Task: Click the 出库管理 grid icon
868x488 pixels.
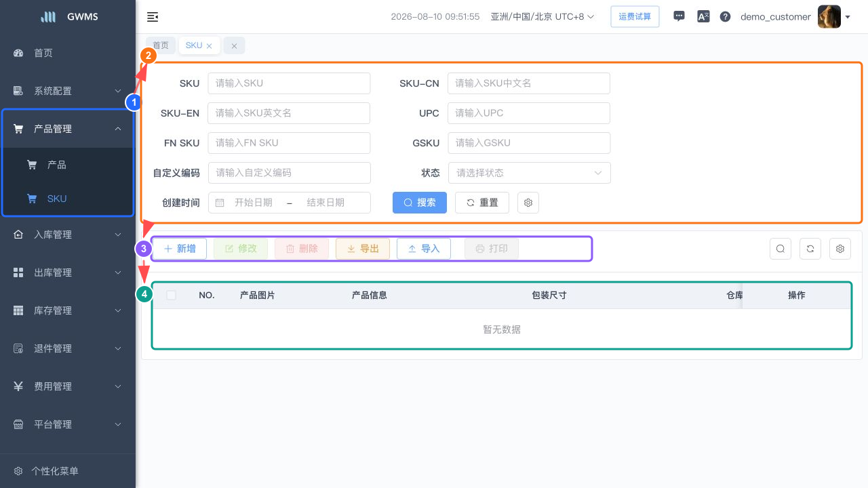Action: coord(18,272)
